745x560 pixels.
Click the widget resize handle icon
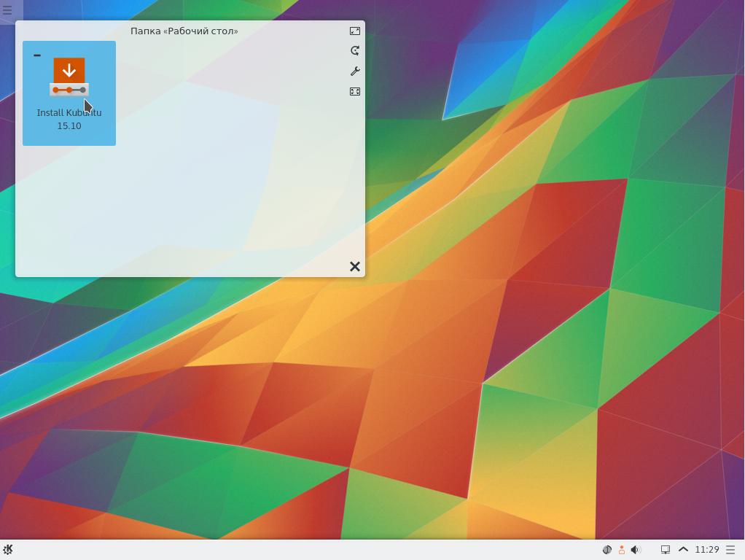[x=355, y=31]
